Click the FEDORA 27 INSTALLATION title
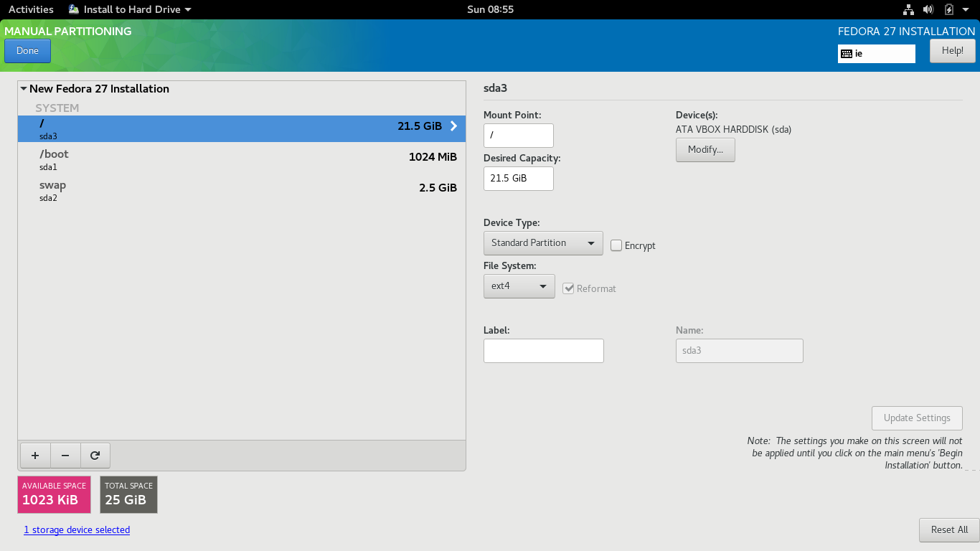The height and width of the screenshot is (551, 980). click(907, 32)
